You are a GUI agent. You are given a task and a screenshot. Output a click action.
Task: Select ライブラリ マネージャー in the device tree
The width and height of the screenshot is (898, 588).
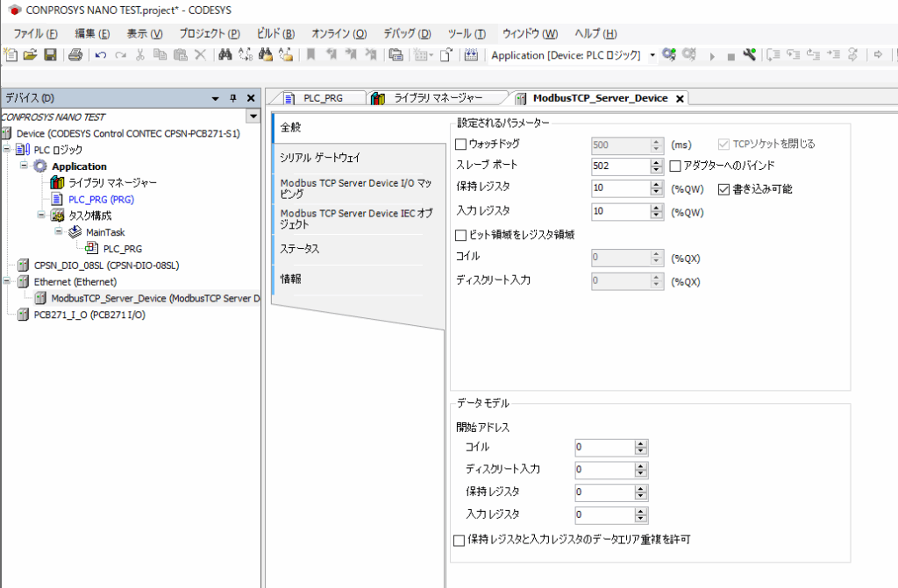(113, 182)
